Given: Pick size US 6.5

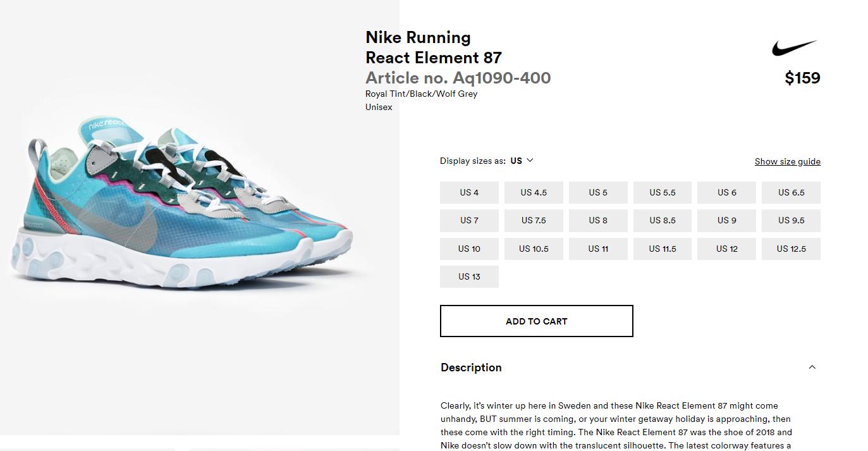Looking at the screenshot, I should [x=791, y=192].
